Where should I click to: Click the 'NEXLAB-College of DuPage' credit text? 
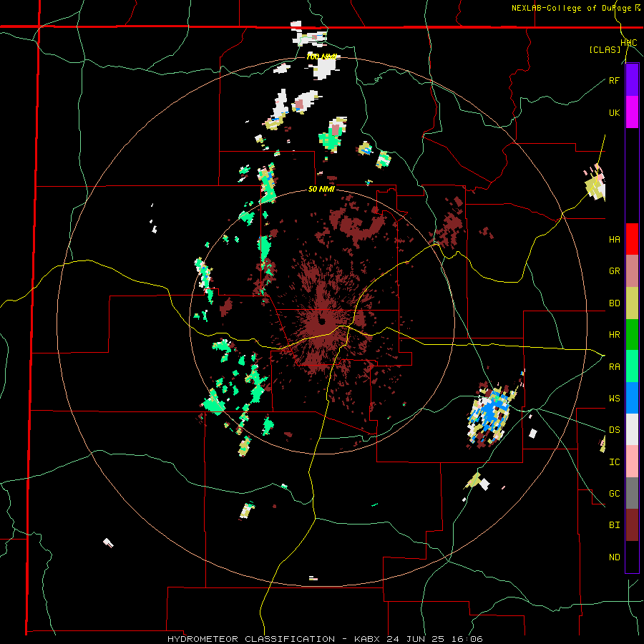572,8
